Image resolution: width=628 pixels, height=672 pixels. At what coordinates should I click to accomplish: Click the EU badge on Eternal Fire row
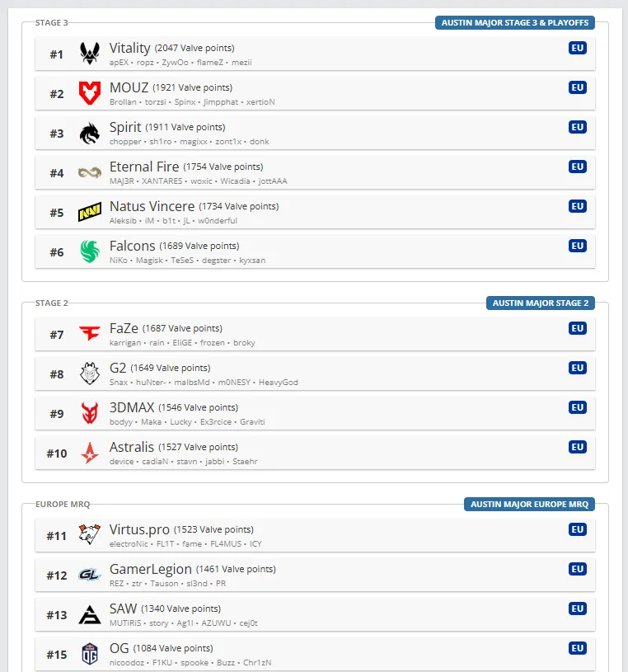click(x=578, y=167)
